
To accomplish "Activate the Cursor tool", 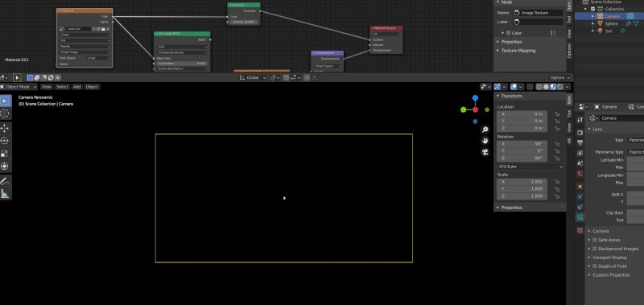I will pos(5,113).
